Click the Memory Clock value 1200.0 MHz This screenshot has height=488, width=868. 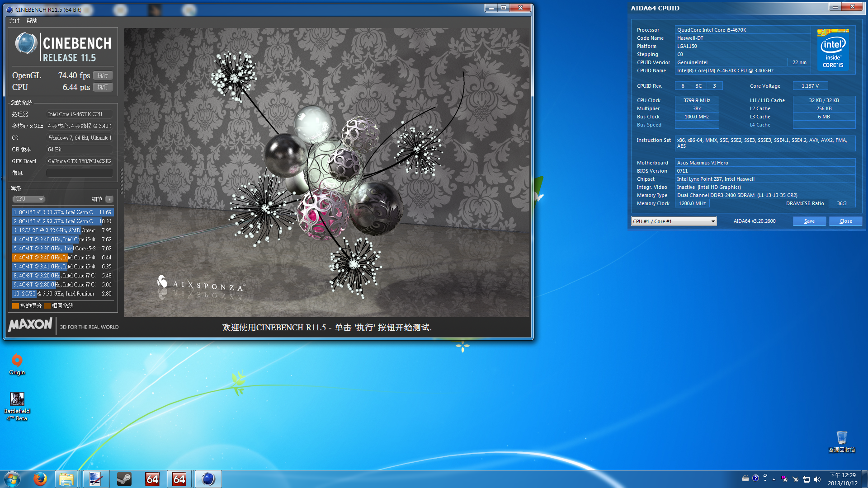pos(692,203)
